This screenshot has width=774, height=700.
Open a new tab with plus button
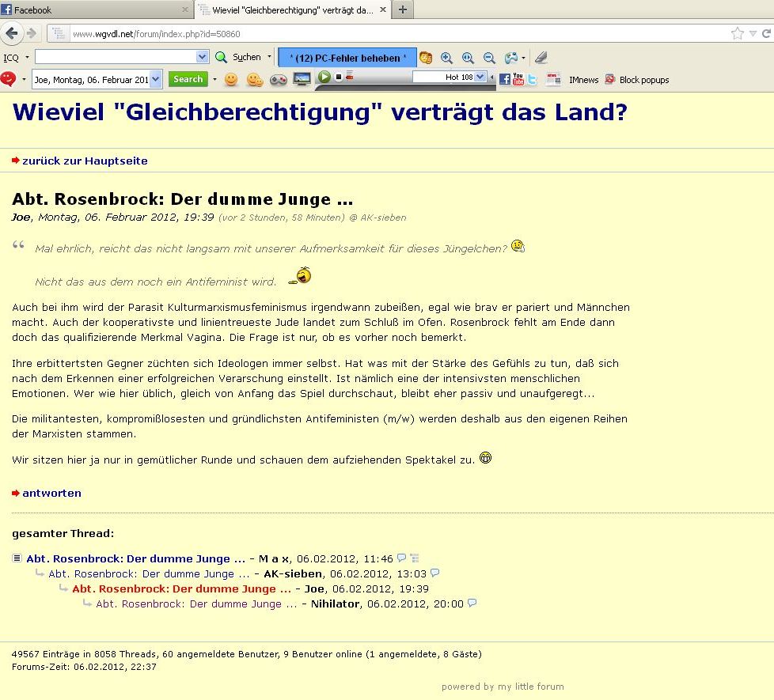click(x=403, y=9)
